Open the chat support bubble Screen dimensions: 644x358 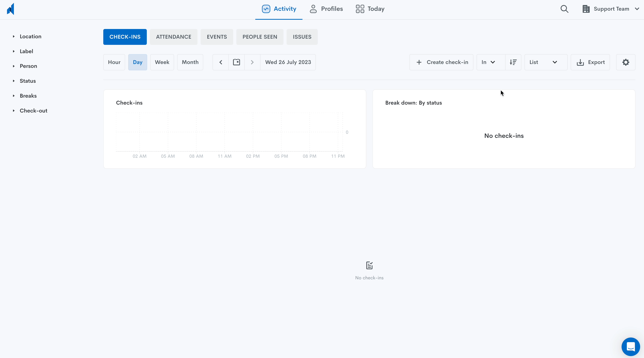(x=631, y=347)
